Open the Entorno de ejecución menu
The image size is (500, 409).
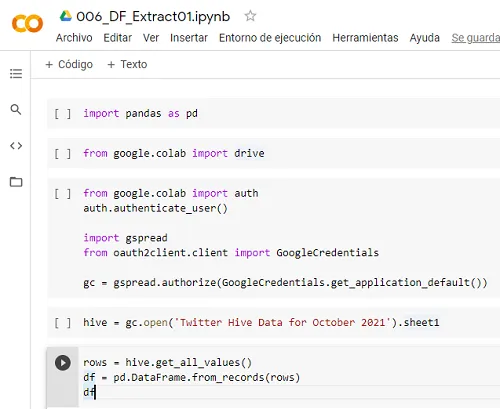(x=270, y=38)
